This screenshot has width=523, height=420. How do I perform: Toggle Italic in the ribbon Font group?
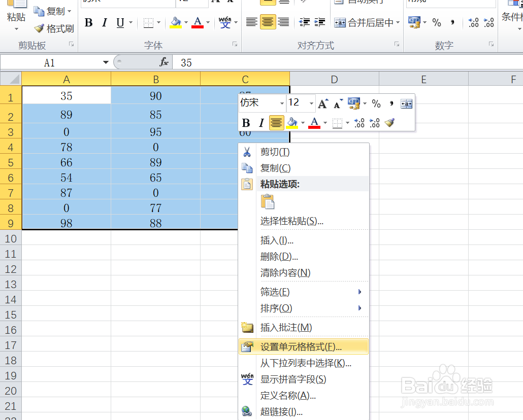pyautogui.click(x=105, y=23)
